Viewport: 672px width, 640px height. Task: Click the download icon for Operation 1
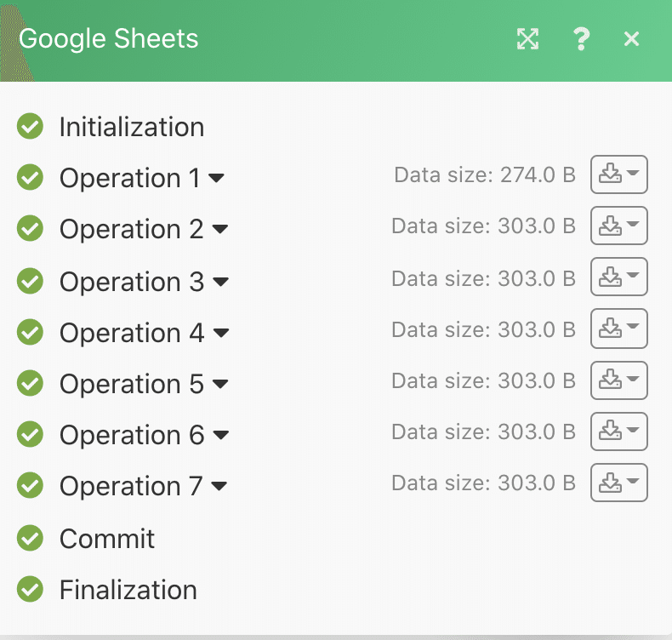pos(618,174)
